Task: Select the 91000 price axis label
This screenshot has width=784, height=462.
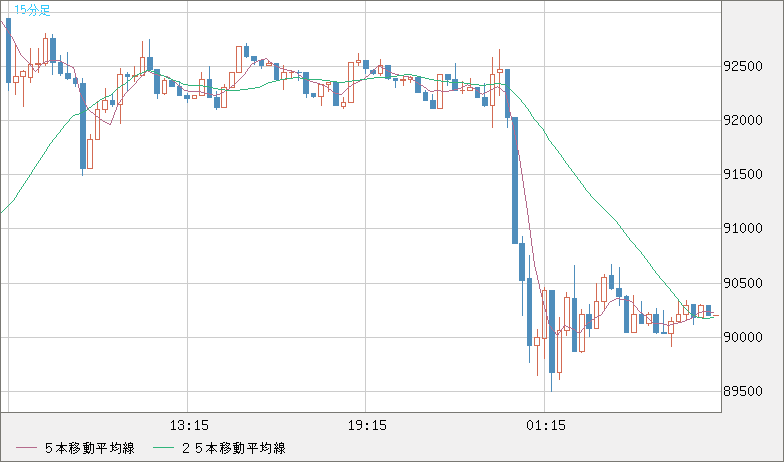Action: click(742, 229)
